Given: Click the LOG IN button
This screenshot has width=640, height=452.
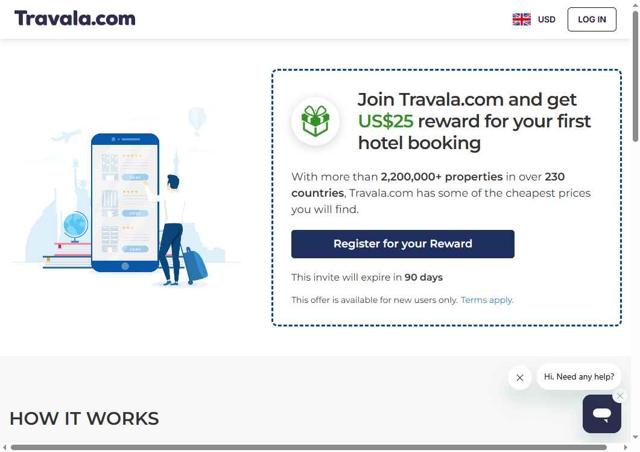Looking at the screenshot, I should tap(591, 19).
